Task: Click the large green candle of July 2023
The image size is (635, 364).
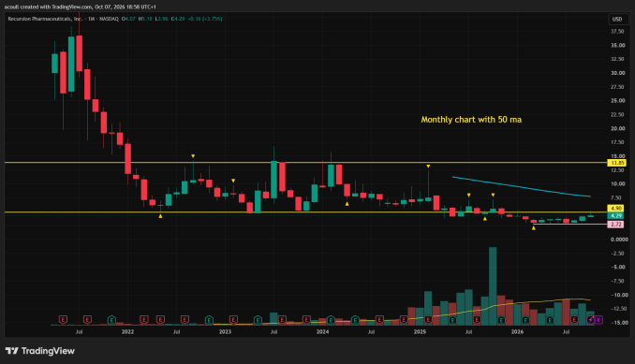Action: (x=273, y=180)
